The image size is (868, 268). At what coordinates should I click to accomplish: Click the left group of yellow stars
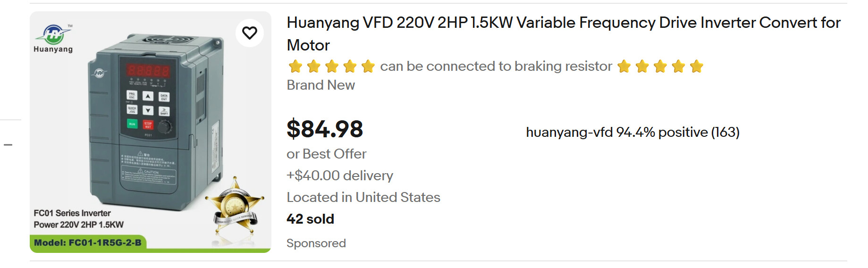pyautogui.click(x=331, y=67)
